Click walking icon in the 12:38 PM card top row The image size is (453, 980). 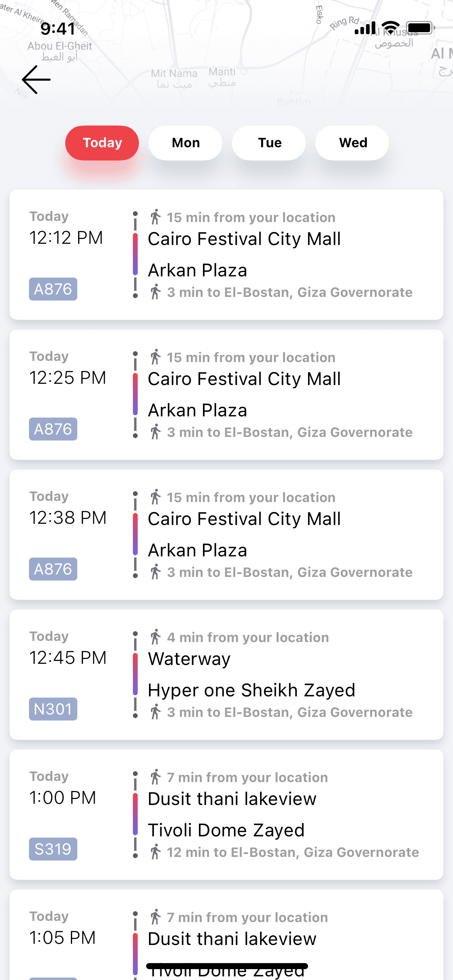155,497
